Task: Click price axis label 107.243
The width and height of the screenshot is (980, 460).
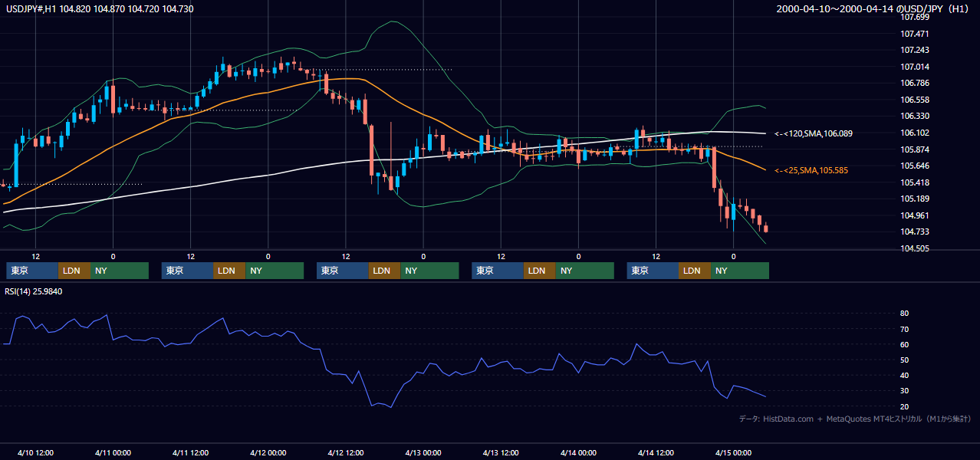Action: click(x=915, y=50)
